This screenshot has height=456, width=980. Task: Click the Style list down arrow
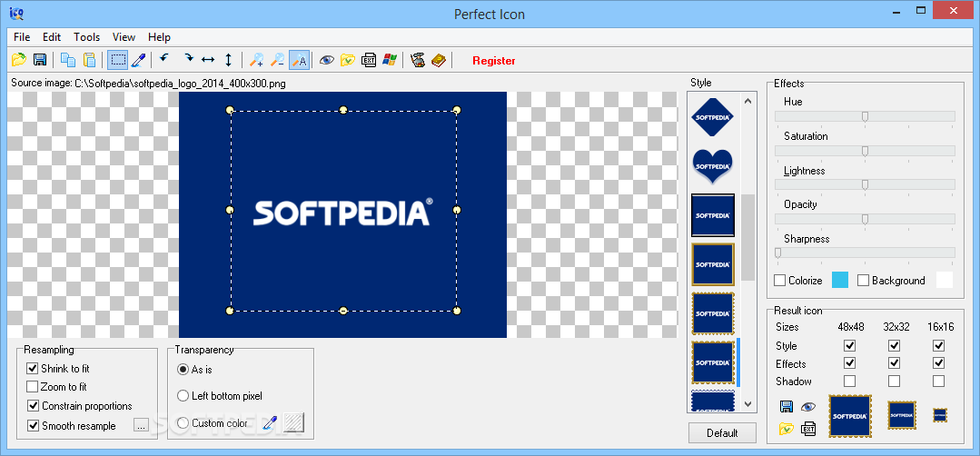(748, 404)
